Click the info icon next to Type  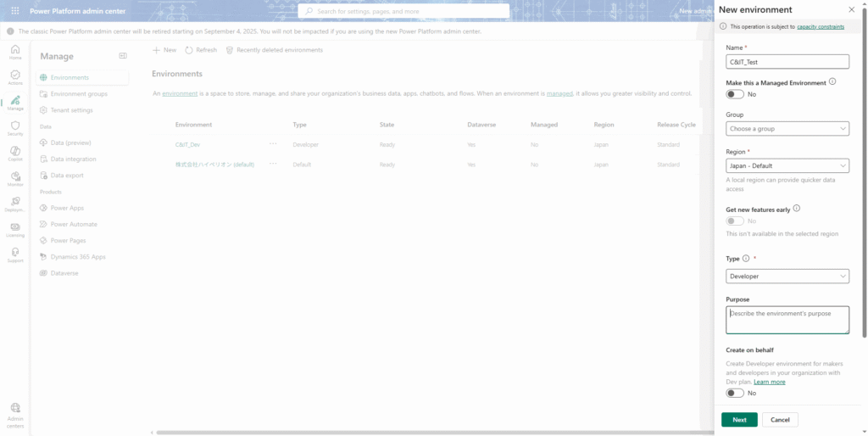pos(746,259)
